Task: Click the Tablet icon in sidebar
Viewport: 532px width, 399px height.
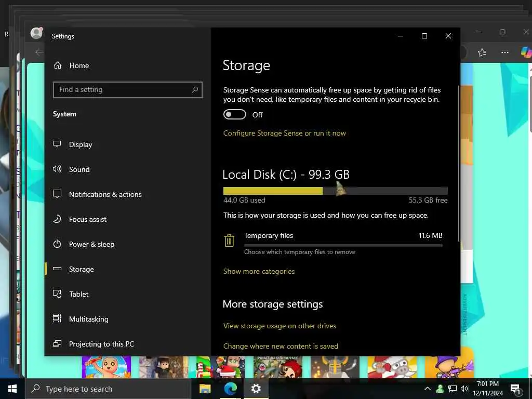Action: pos(57,294)
